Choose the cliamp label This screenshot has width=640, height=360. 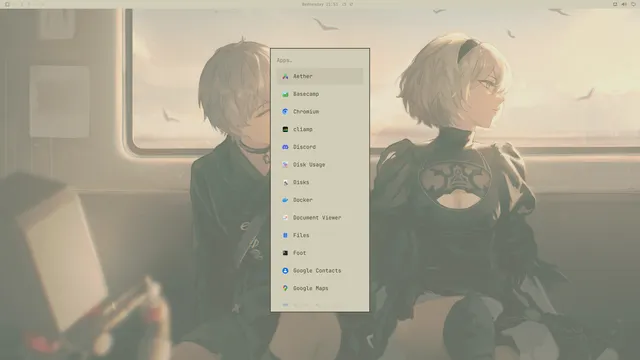pyautogui.click(x=302, y=129)
